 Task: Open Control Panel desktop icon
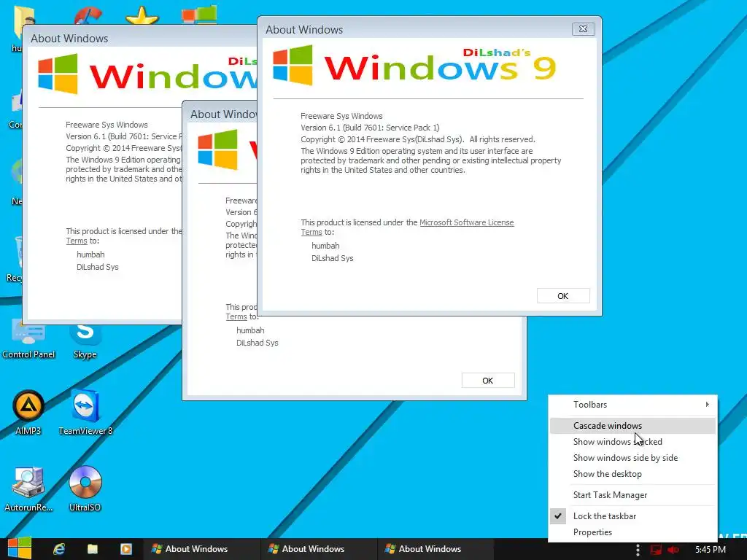[28, 339]
